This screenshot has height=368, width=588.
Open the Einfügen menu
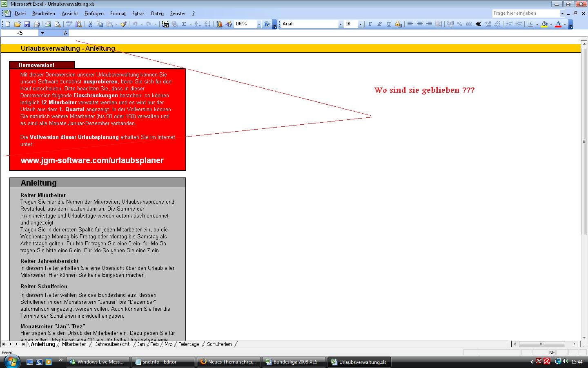pos(94,13)
